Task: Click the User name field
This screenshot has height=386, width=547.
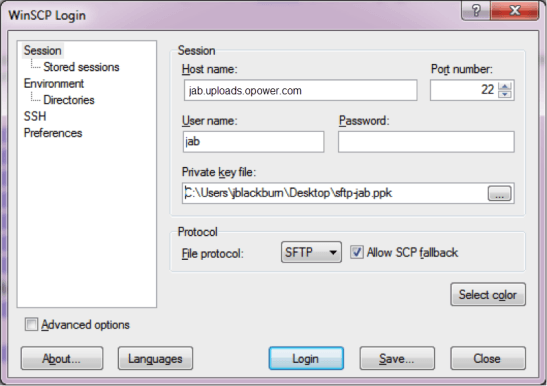Action: pyautogui.click(x=253, y=142)
